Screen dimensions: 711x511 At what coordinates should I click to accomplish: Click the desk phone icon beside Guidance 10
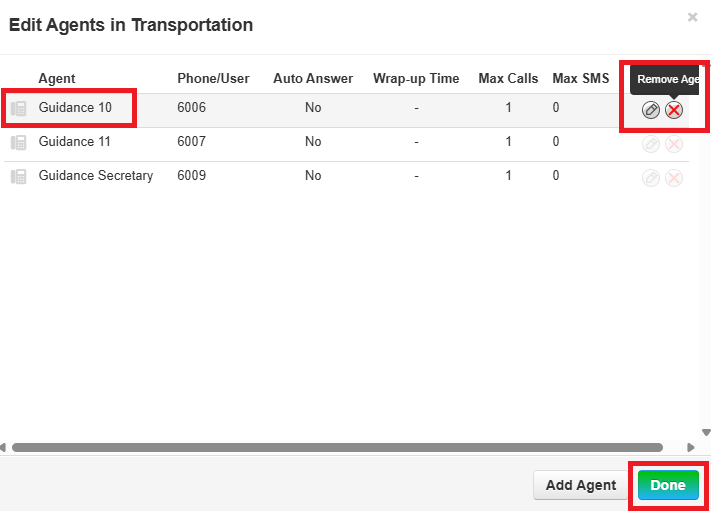point(18,109)
